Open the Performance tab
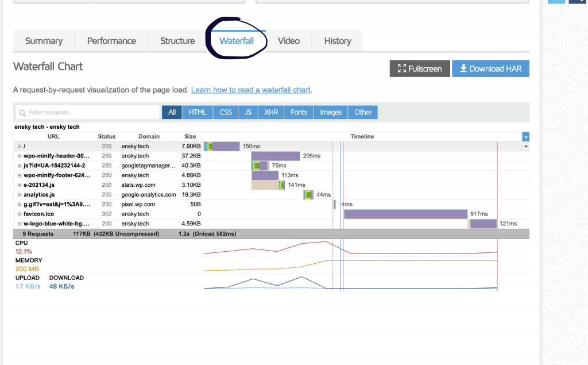Image resolution: width=588 pixels, height=365 pixels. (x=111, y=41)
